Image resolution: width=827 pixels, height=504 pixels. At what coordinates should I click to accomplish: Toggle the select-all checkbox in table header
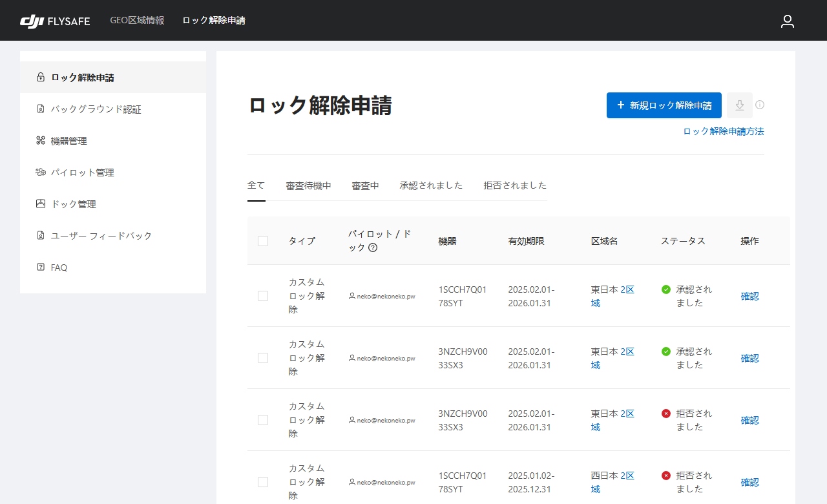pyautogui.click(x=263, y=241)
